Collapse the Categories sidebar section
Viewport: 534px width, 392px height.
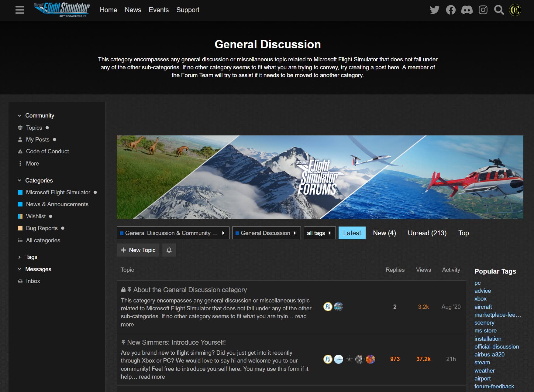19,180
